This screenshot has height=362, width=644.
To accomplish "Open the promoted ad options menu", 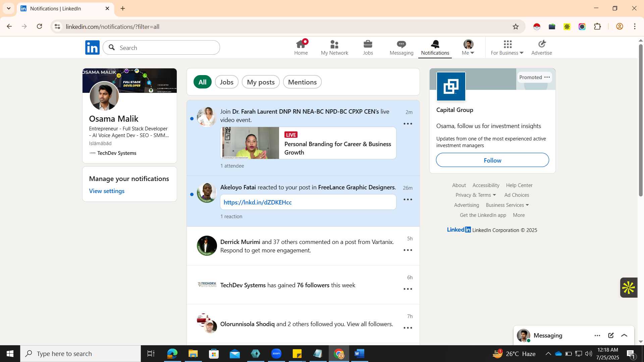I will 547,77.
